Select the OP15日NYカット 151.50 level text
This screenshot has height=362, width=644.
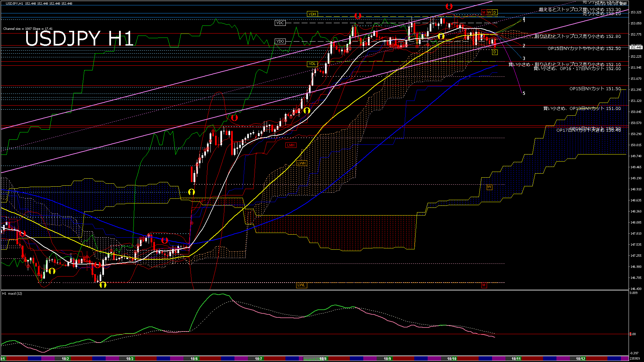pos(595,89)
